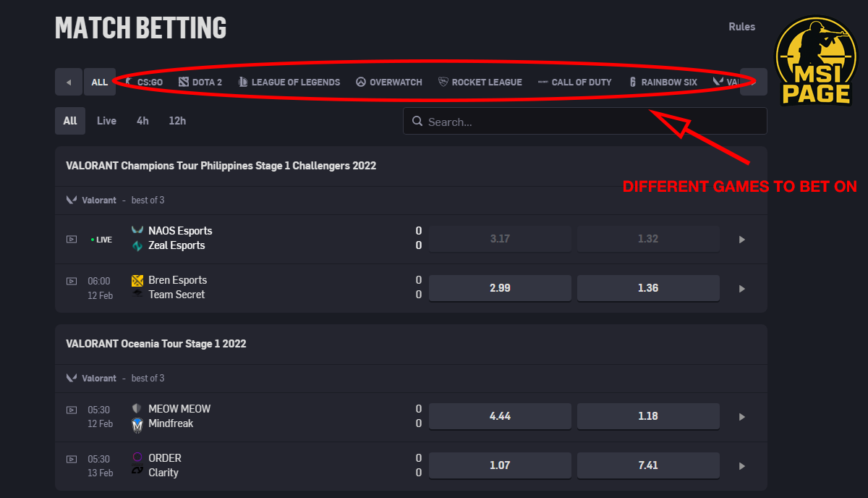Filter to Live matches only
Viewport: 868px width, 498px height.
(x=106, y=121)
